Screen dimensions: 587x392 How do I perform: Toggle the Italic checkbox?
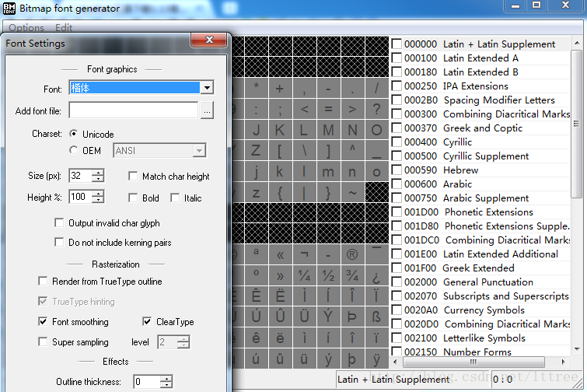(x=175, y=198)
